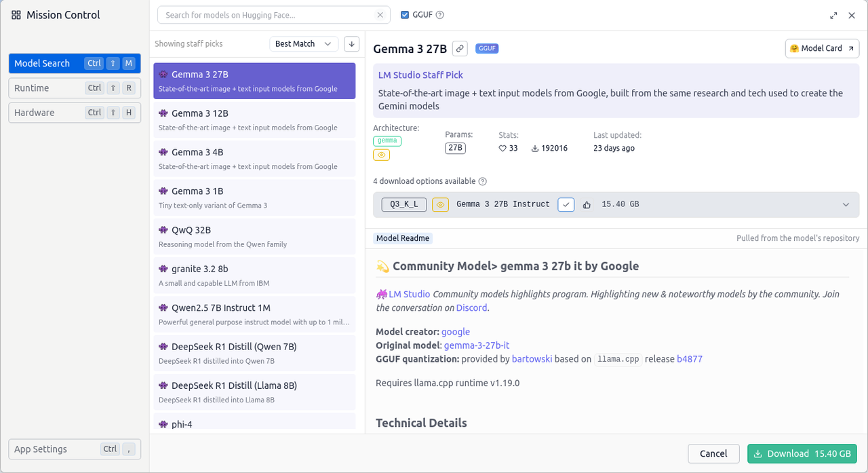Click the thumbs-up icon on Q3_K_L row
Screen dimensions: 868x473
587,204
